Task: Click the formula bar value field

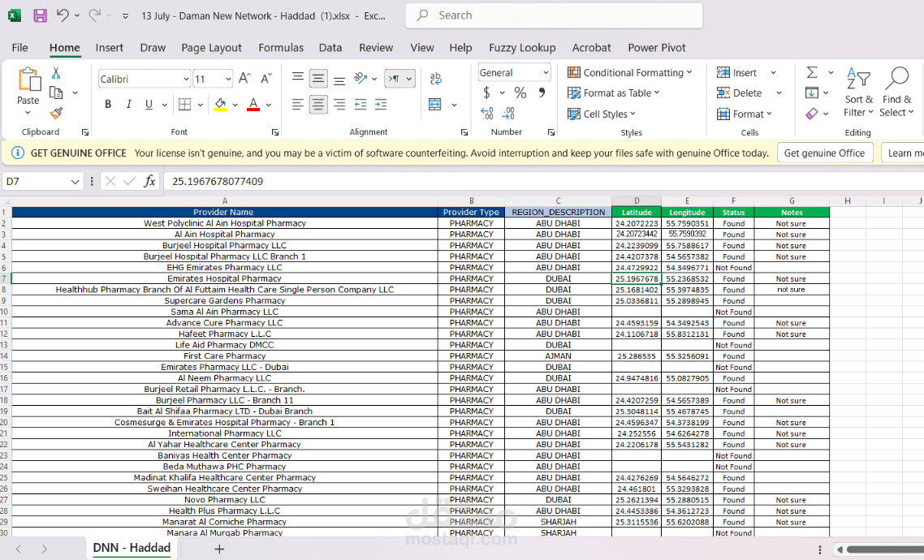Action: [542, 181]
